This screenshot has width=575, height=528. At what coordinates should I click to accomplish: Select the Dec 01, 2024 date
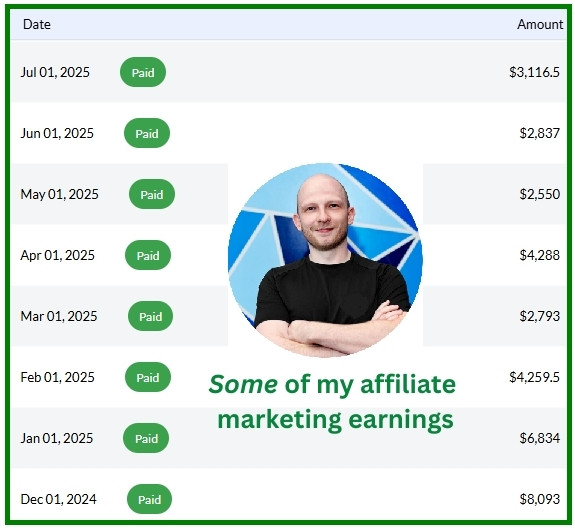[58, 499]
